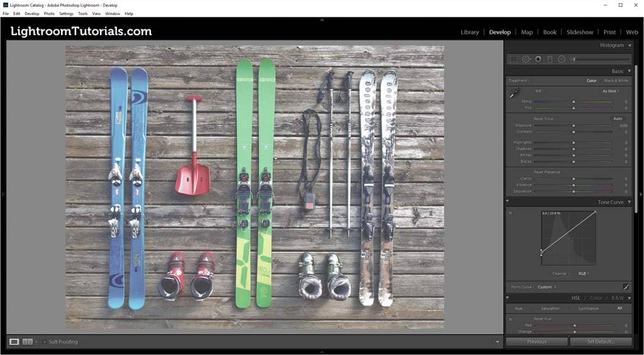Click the point curve edit icon
The width and height of the screenshot is (644, 355).
point(626,287)
